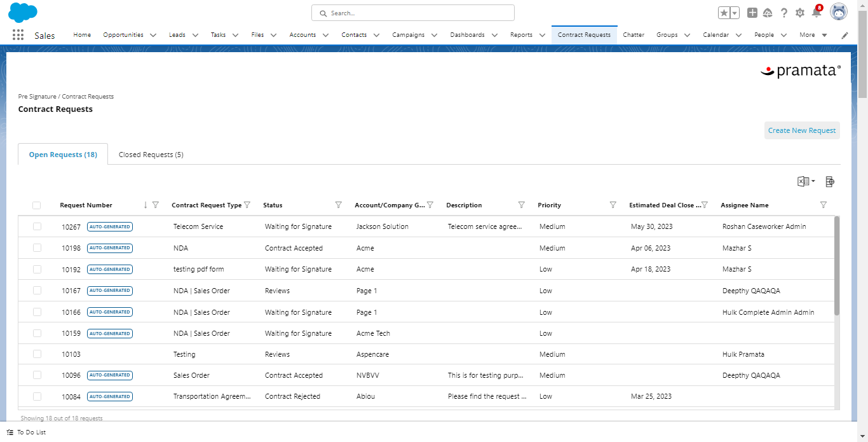Open the favorites list dropdown arrow

735,13
